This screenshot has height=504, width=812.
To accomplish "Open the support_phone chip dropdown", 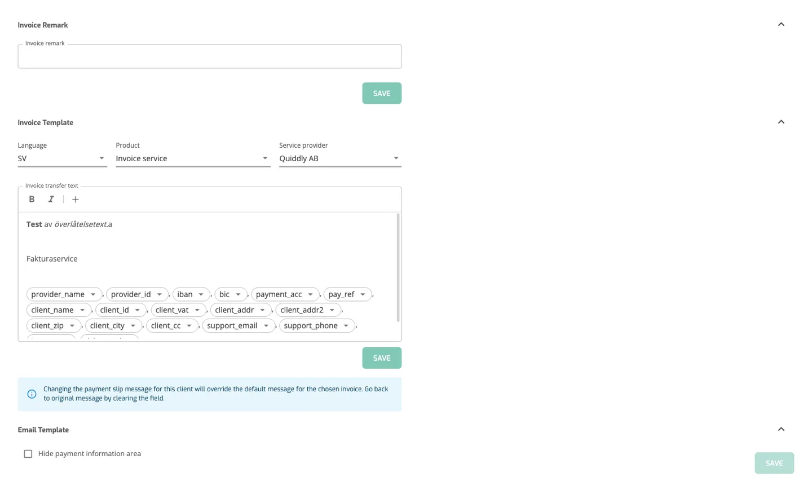I will pos(346,326).
